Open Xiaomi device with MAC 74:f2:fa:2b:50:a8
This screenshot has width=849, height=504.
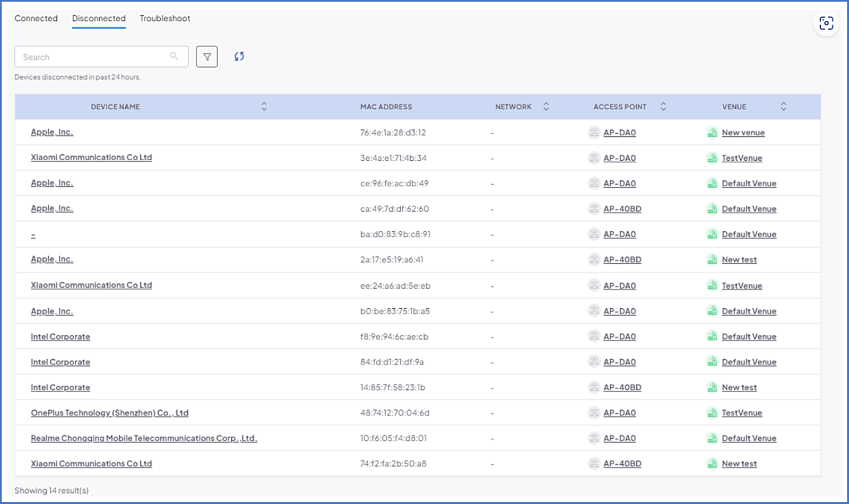pos(91,464)
